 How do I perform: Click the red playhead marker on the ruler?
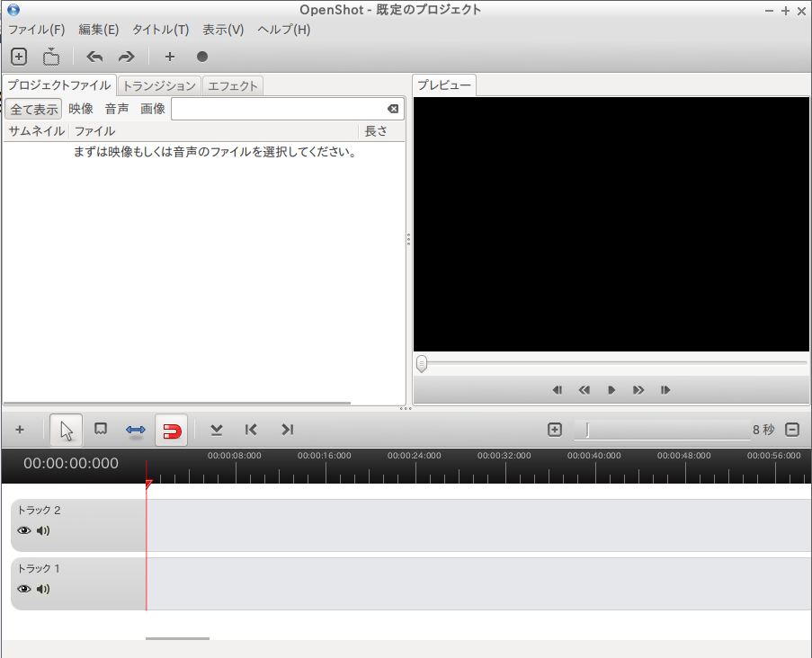[148, 485]
